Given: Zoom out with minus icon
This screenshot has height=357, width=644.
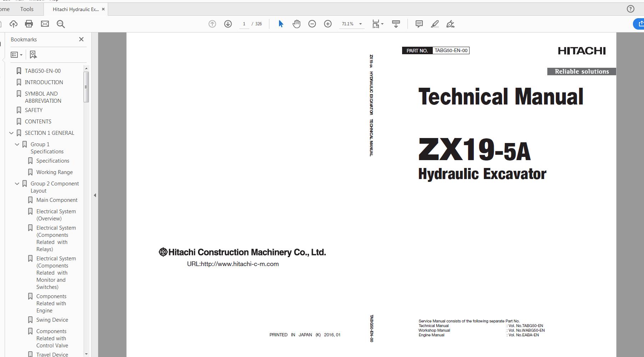Looking at the screenshot, I should pyautogui.click(x=312, y=24).
